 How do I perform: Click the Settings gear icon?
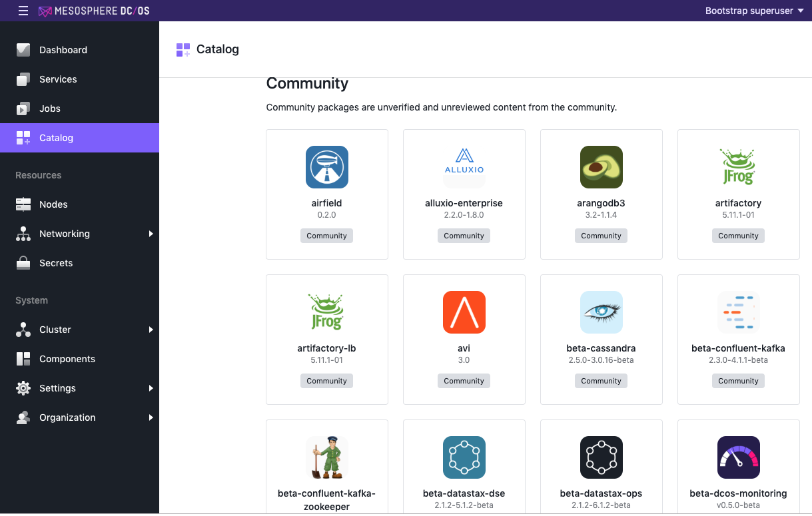click(x=23, y=388)
